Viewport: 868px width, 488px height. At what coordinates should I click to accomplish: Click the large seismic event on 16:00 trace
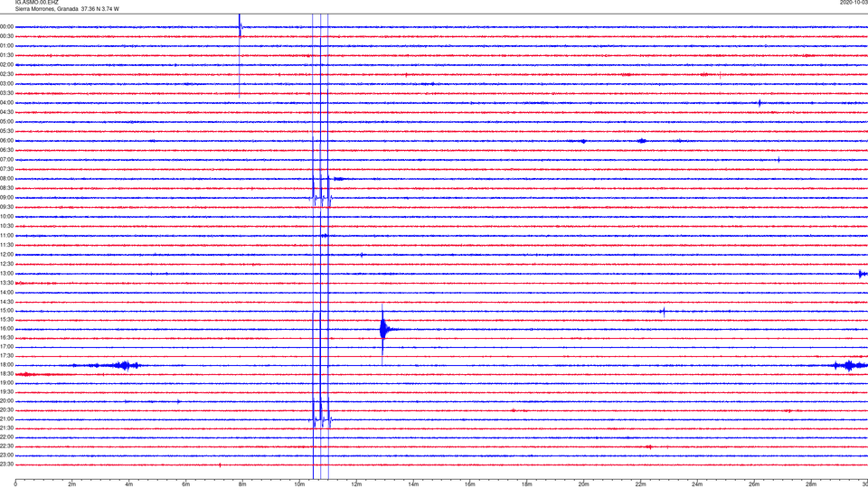pos(384,331)
